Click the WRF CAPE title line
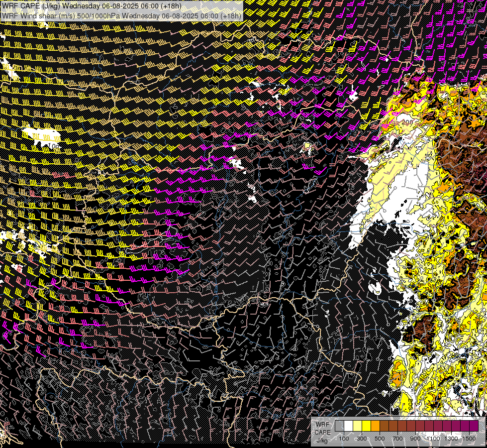 pyautogui.click(x=92, y=6)
